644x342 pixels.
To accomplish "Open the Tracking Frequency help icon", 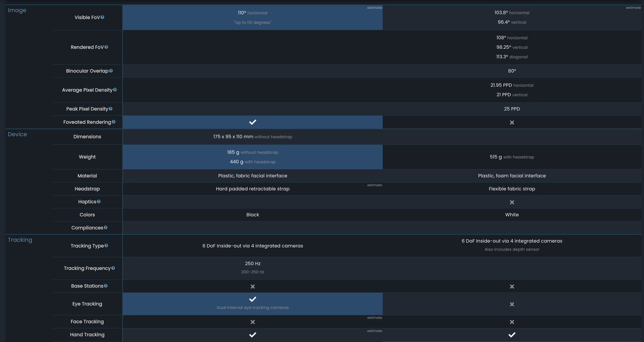I will [113, 268].
